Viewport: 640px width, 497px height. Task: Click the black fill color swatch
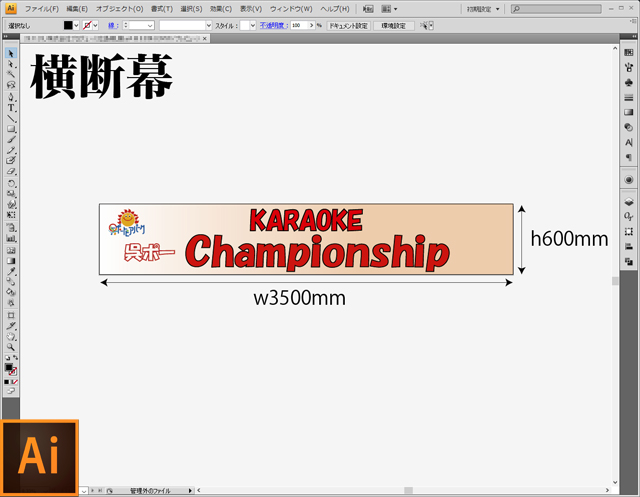[x=69, y=25]
